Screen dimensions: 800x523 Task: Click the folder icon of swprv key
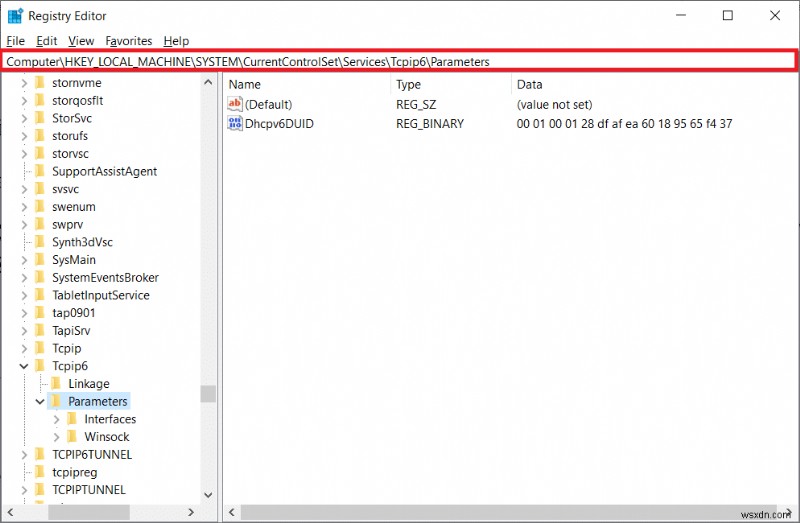(x=40, y=224)
